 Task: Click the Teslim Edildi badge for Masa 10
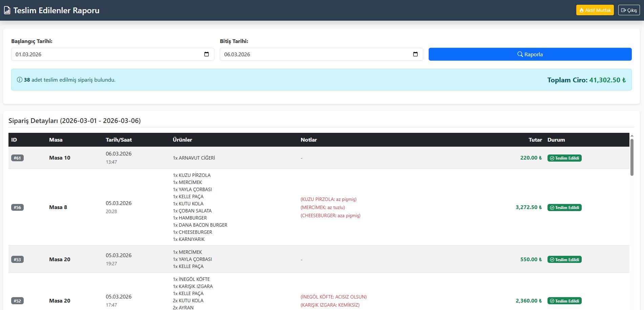click(564, 158)
